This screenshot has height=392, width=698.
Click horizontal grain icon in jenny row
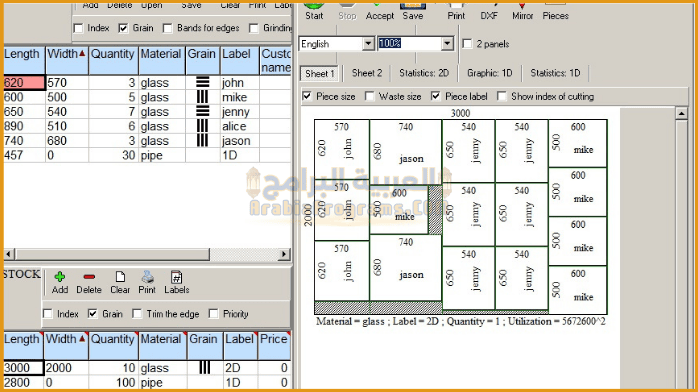coord(203,111)
